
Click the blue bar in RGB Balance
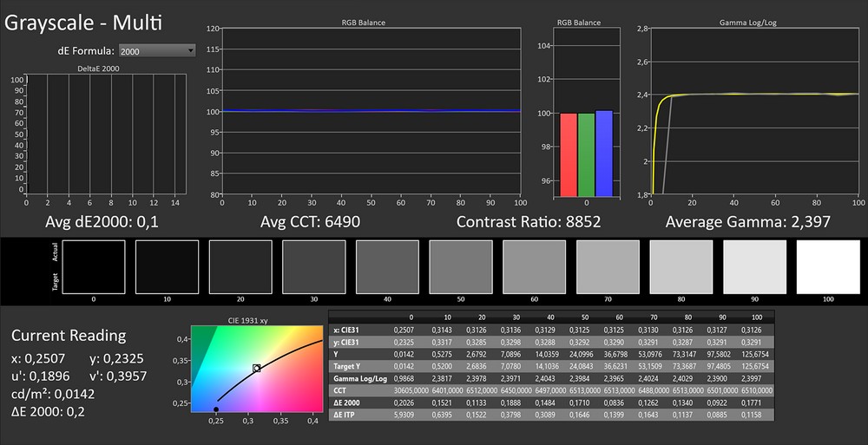pos(604,153)
